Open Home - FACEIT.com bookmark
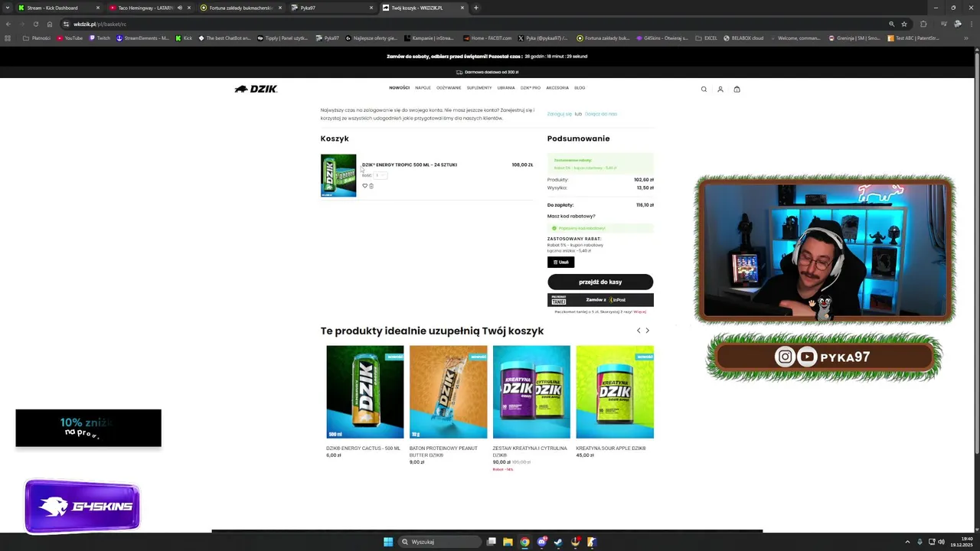The image size is (980, 551). [x=487, y=37]
